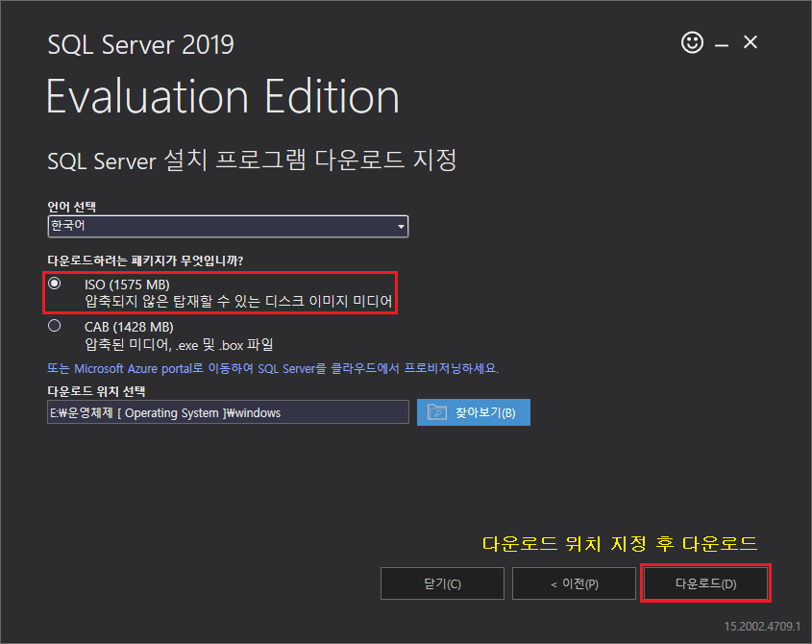
Task: Click the 찾아보기(B) browse button
Action: click(x=474, y=412)
